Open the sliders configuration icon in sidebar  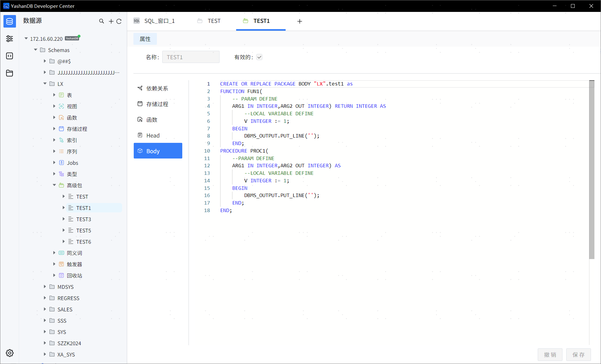pyautogui.click(x=9, y=39)
